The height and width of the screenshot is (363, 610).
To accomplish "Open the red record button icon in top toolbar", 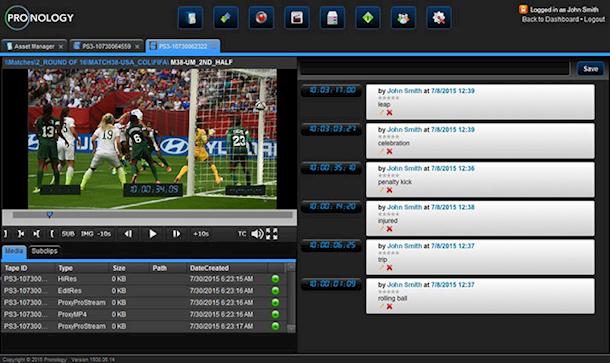I will [261, 18].
